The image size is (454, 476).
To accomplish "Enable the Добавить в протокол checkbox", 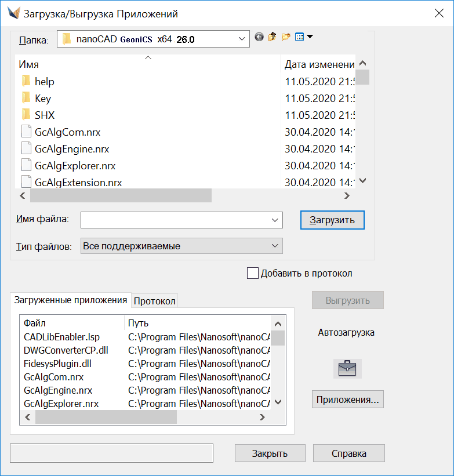I will point(252,274).
